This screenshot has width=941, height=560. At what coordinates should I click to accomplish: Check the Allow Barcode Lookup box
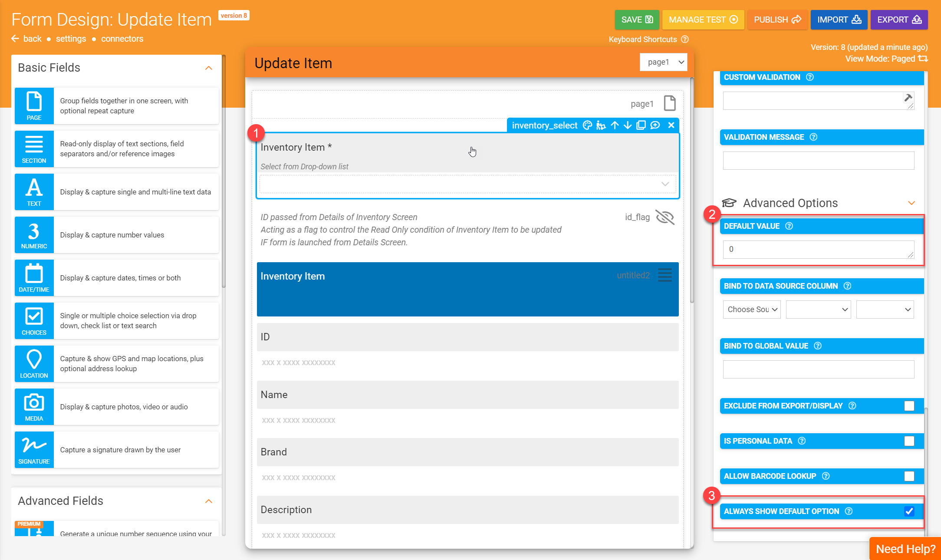click(909, 476)
